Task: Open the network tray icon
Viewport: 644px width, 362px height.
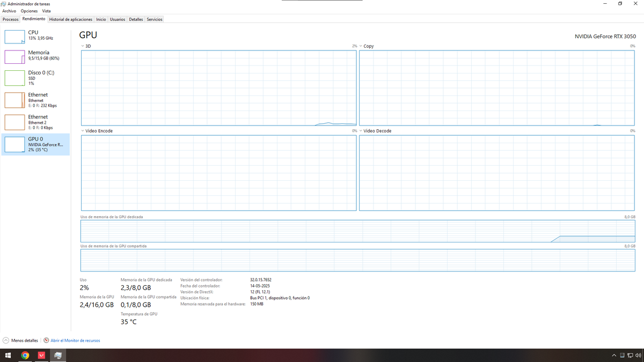Action: pyautogui.click(x=630, y=355)
